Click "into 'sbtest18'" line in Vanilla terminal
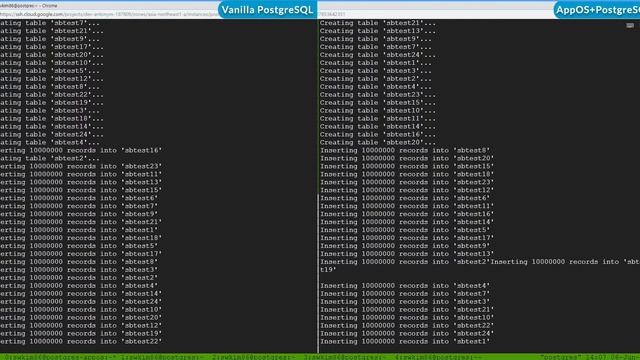The height and width of the screenshot is (360, 640). [81, 238]
